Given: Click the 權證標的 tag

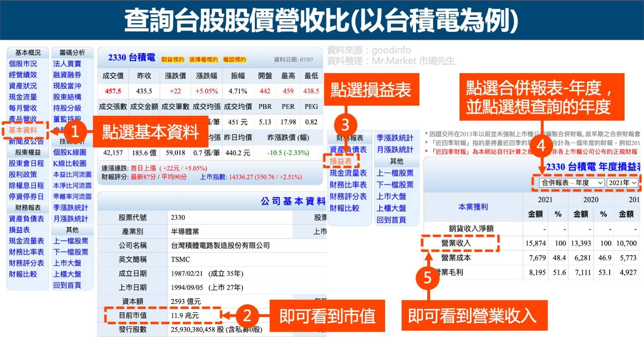Looking at the screenshot, I should [x=235, y=60].
